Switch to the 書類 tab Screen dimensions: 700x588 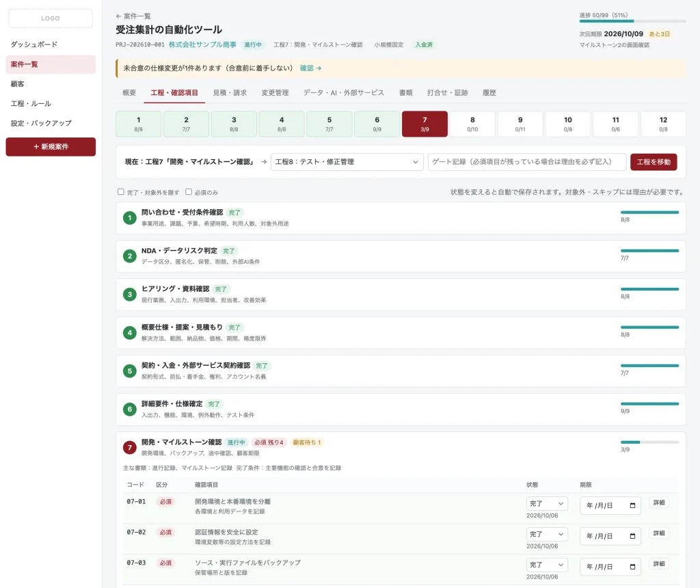pyautogui.click(x=405, y=93)
